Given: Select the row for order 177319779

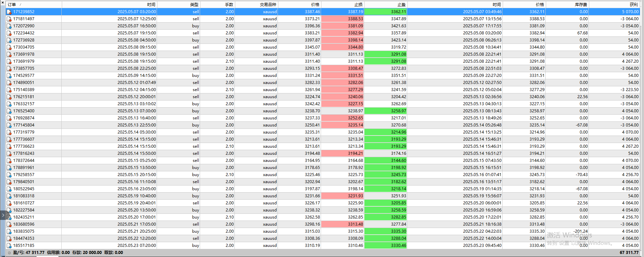Looking at the screenshot, I should click(323, 132).
